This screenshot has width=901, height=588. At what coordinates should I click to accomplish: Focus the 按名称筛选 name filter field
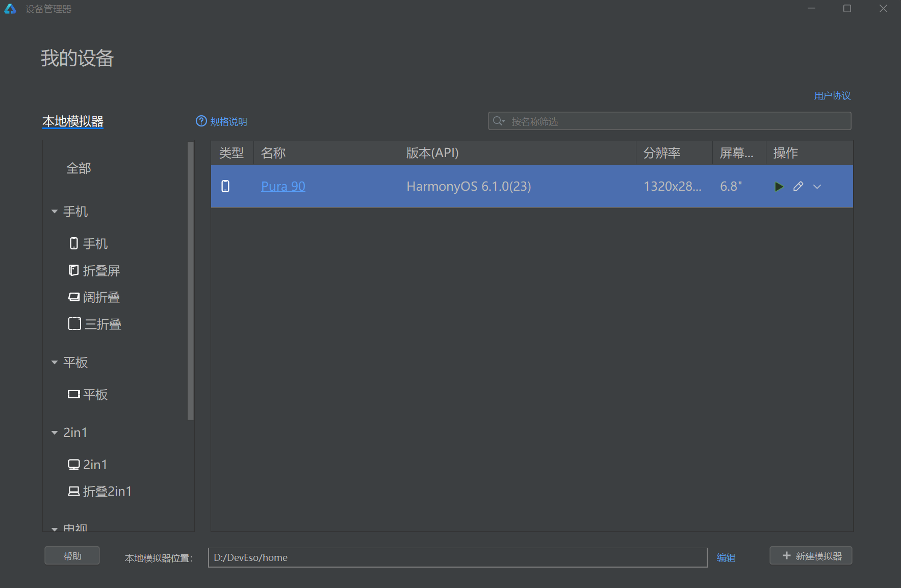[x=670, y=121]
